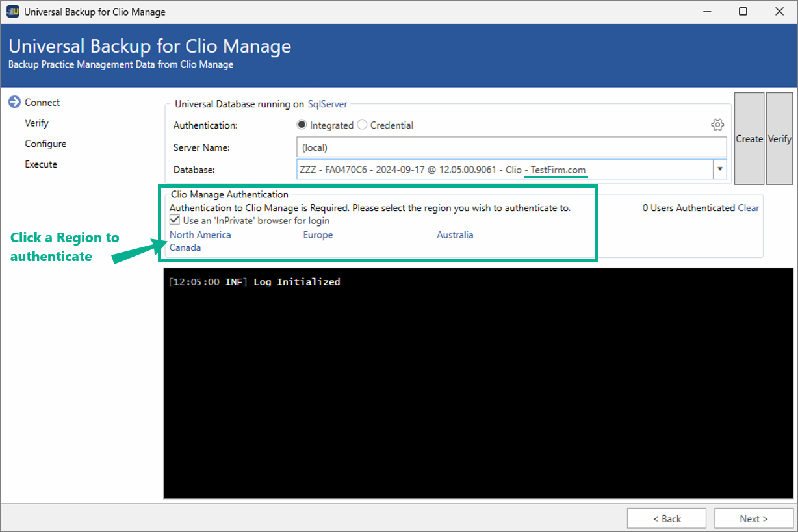
Task: Go to the Configure step
Action: point(45,144)
